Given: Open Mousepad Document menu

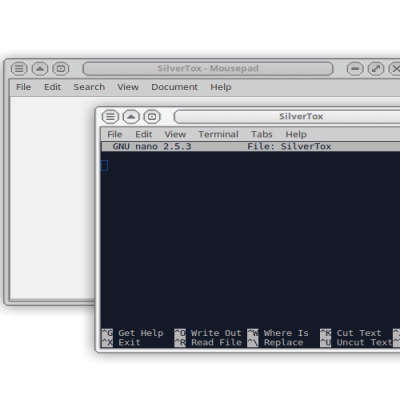Looking at the screenshot, I should [x=174, y=87].
